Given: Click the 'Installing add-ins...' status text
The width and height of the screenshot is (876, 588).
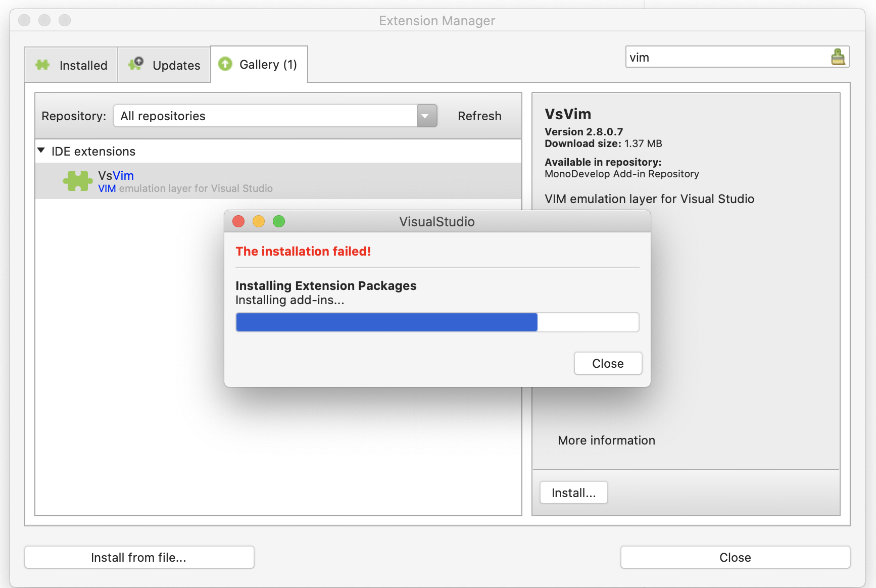Looking at the screenshot, I should point(290,300).
